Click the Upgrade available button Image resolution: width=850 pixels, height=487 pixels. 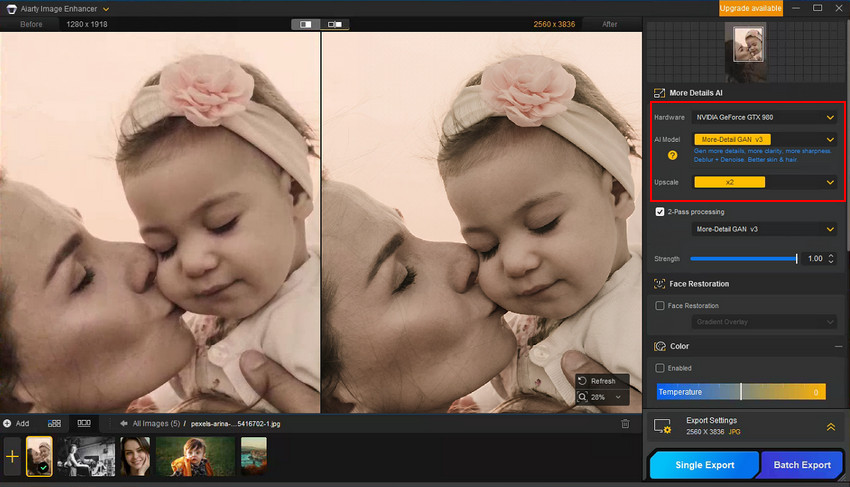point(750,8)
